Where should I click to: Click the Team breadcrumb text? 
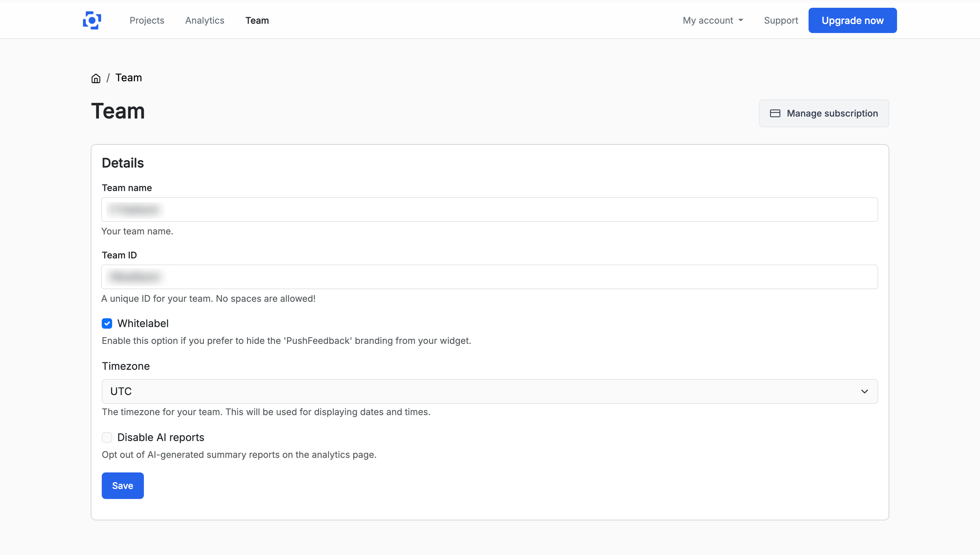pyautogui.click(x=129, y=78)
